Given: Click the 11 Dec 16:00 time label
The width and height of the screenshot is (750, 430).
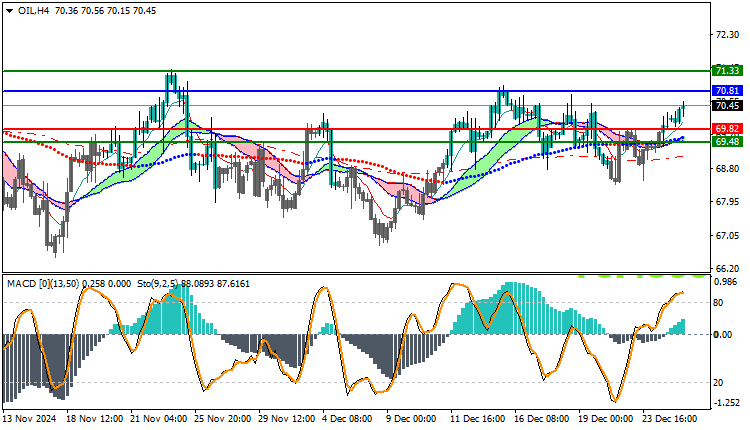Looking at the screenshot, I should (478, 419).
